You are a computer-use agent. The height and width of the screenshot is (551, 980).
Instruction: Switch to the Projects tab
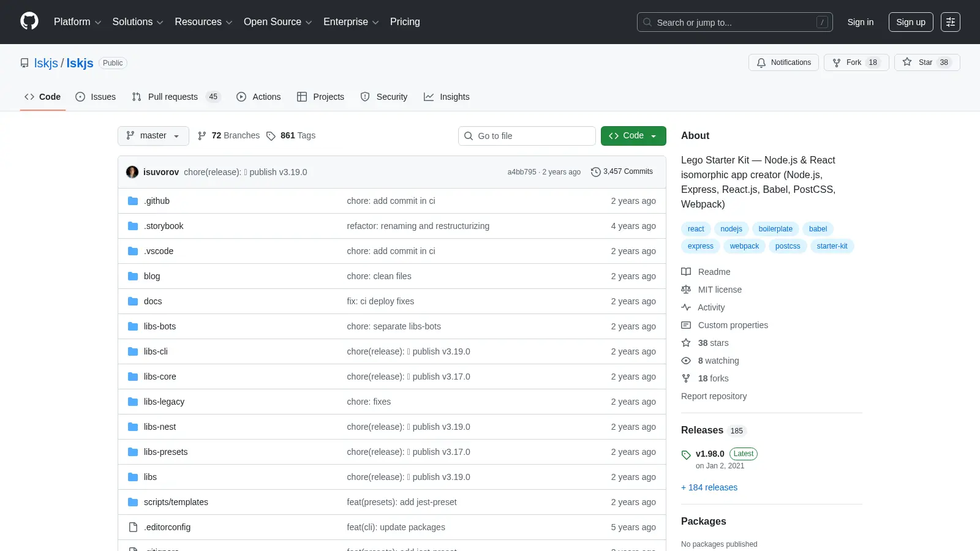point(320,97)
